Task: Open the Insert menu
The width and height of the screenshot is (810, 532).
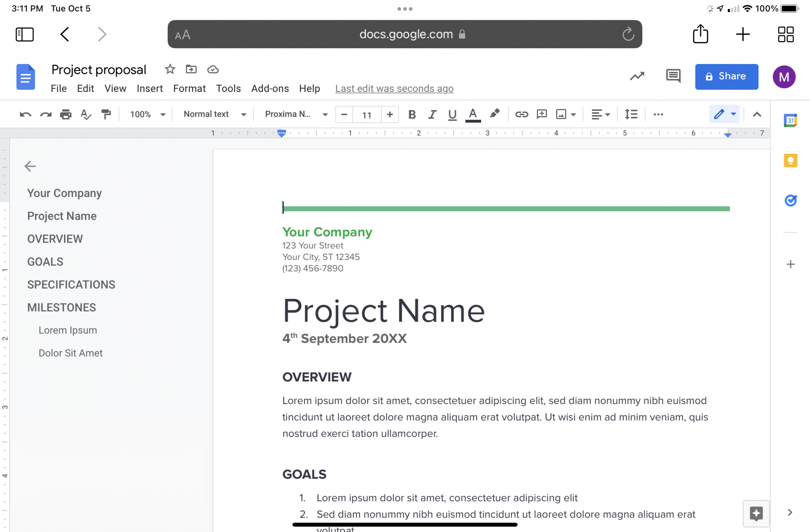Action: coord(149,88)
